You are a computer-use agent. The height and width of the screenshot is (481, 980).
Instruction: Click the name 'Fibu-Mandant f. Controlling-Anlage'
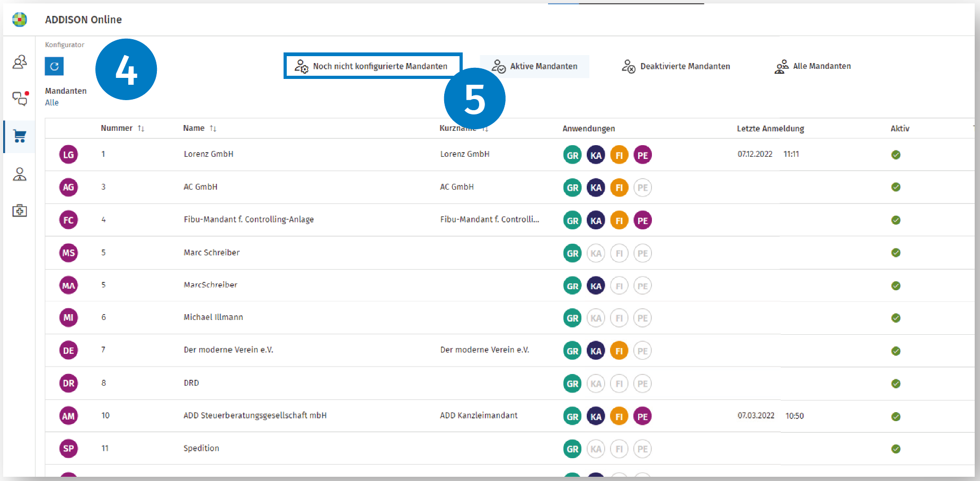(x=249, y=219)
